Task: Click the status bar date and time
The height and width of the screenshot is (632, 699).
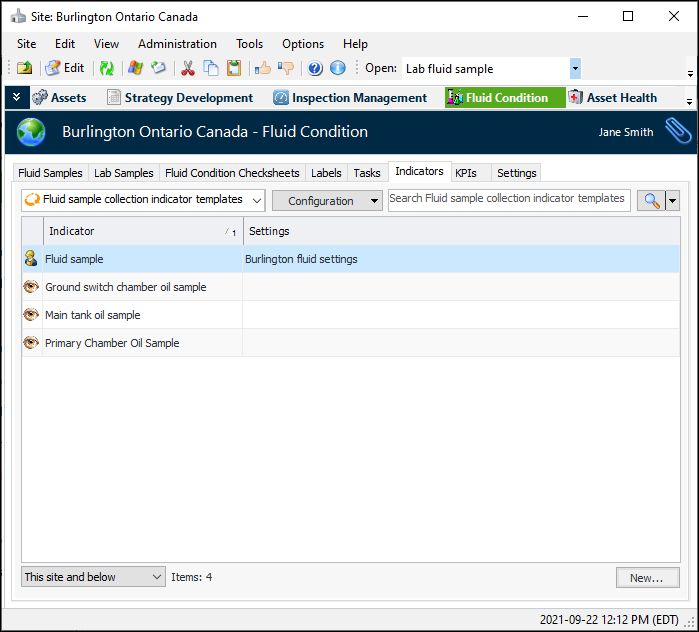Action: (609, 620)
